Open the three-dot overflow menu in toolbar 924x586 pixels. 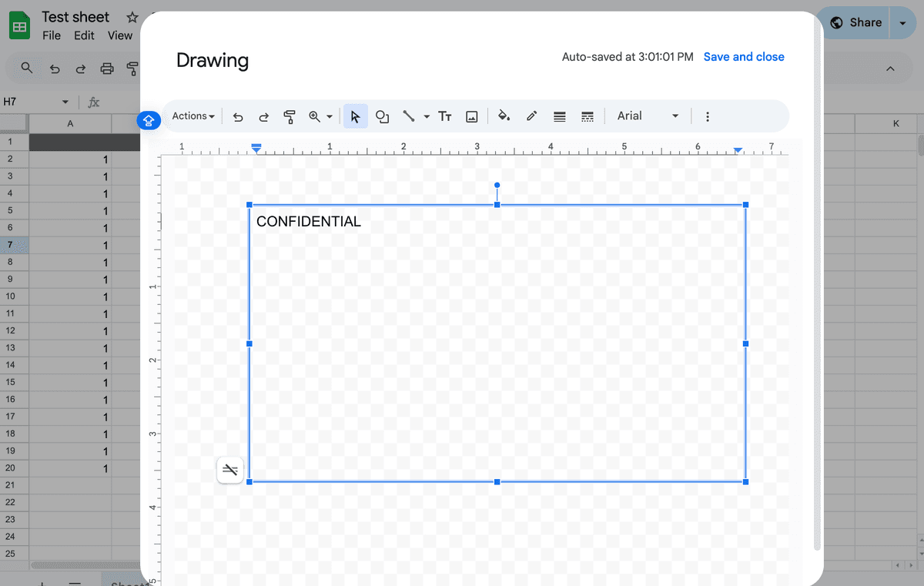point(708,116)
